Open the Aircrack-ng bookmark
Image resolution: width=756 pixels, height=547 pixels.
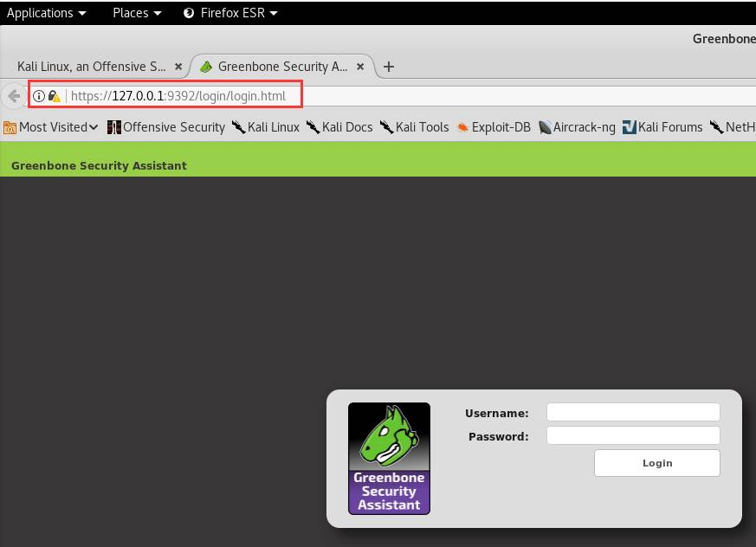(577, 127)
